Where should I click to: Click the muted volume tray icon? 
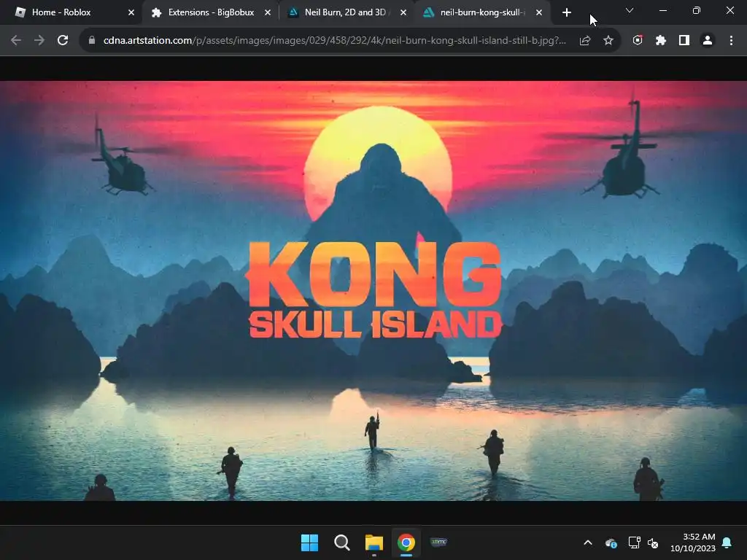tap(653, 542)
